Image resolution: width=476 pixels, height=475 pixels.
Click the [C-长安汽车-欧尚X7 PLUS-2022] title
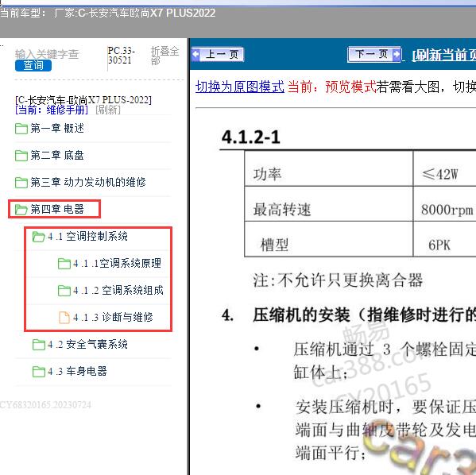(x=83, y=99)
